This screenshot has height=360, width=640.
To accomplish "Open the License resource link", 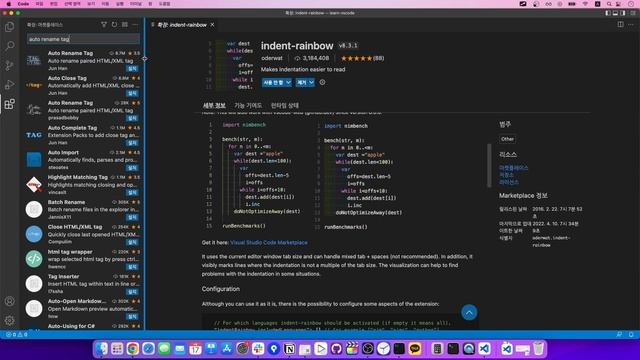I will click(x=509, y=182).
